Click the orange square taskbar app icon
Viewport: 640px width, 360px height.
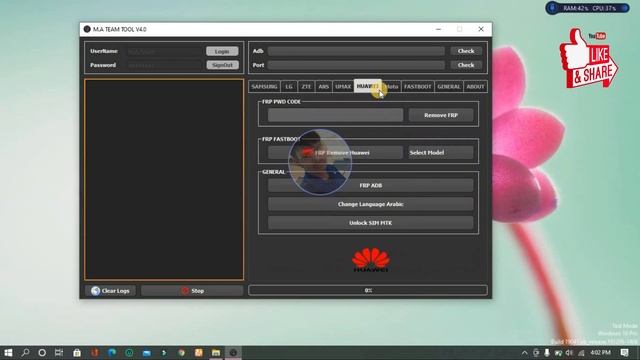[198, 353]
